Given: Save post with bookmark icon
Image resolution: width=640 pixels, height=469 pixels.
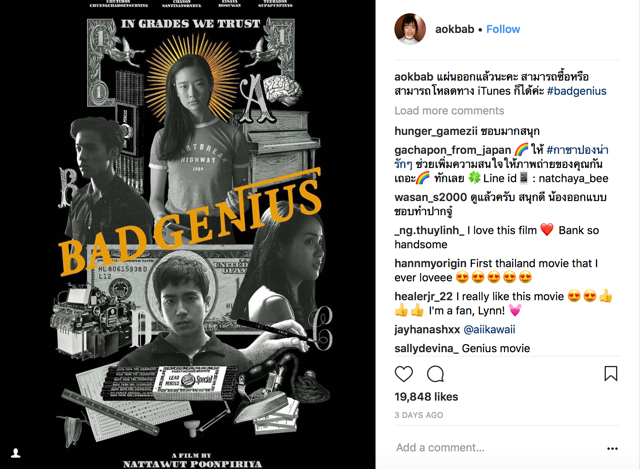Looking at the screenshot, I should click(611, 373).
